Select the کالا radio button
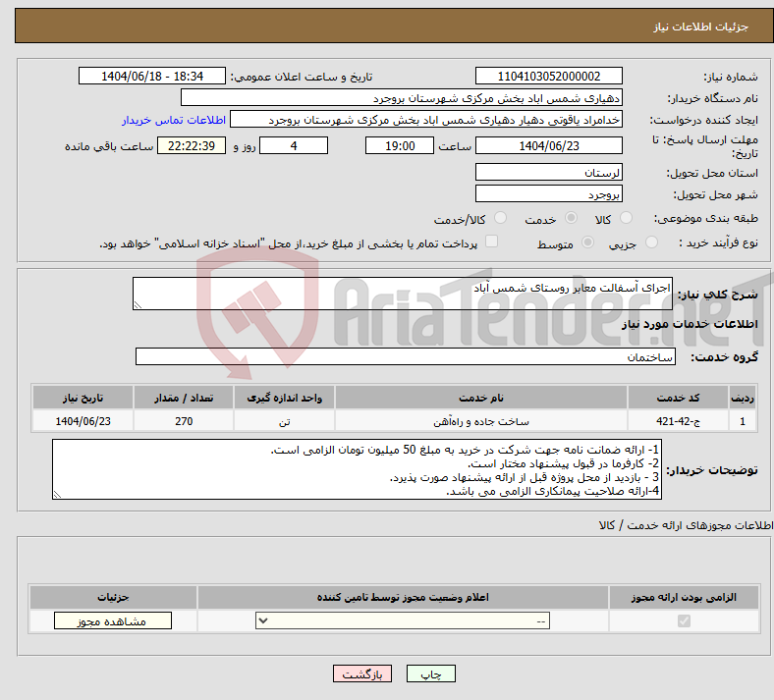 [x=626, y=218]
